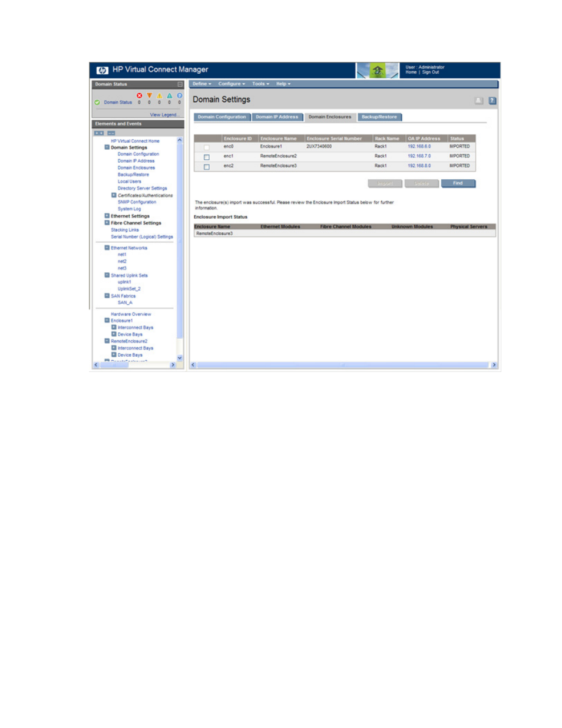Open the Tools menu

coord(260,84)
